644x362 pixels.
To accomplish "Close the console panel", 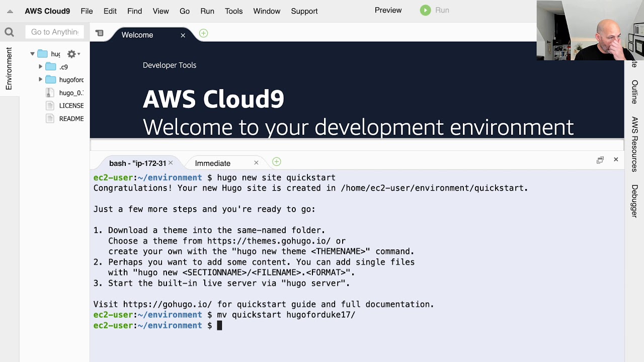I will (x=616, y=159).
